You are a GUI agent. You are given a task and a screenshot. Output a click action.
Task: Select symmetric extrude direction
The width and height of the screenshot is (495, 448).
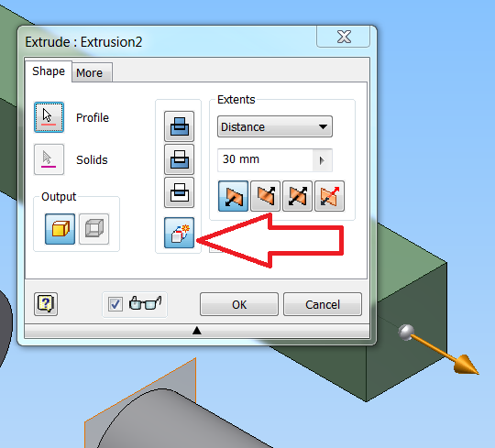pos(297,196)
